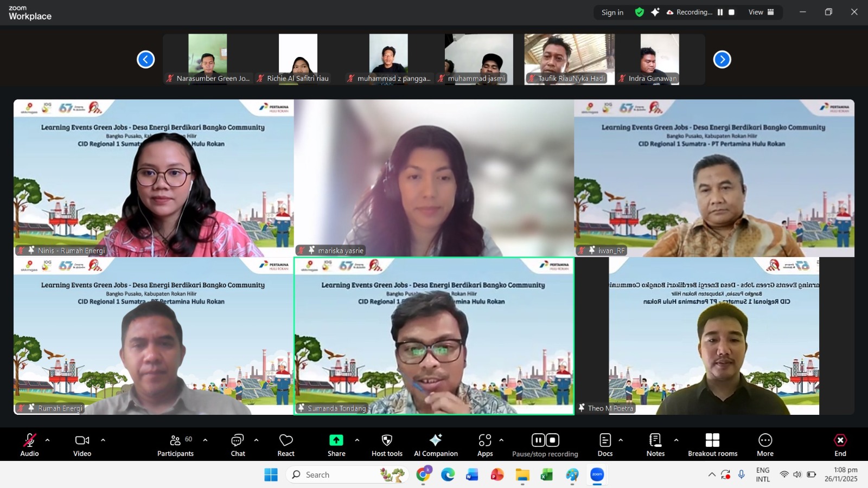The image size is (868, 488).
Task: Expand the Participants options arrow
Action: [205, 440]
